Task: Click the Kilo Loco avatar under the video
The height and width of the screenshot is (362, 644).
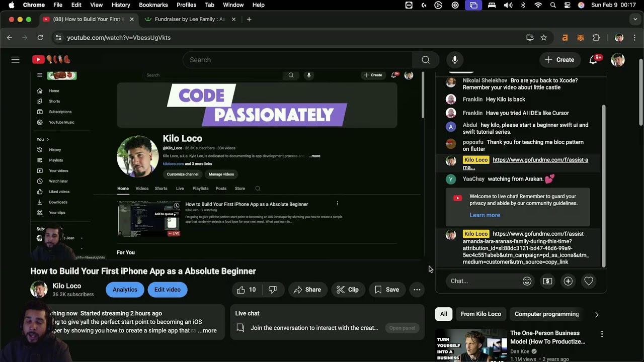Action: (x=39, y=290)
